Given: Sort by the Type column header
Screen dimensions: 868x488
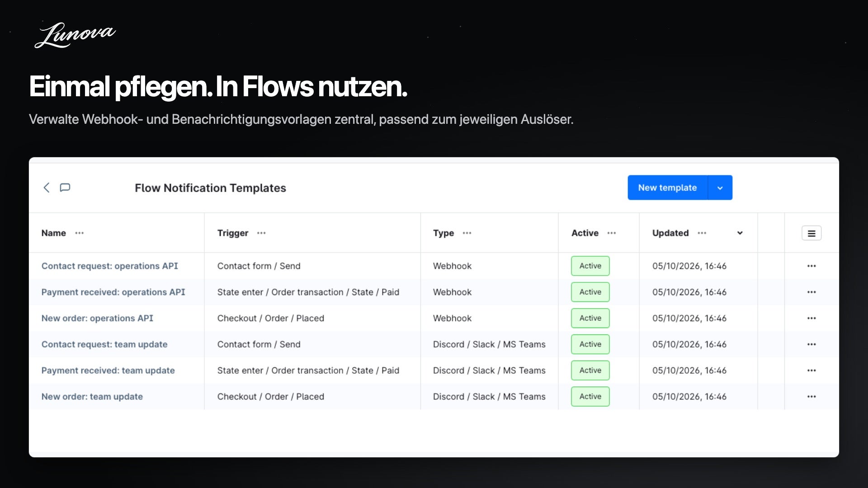Looking at the screenshot, I should click(x=443, y=233).
